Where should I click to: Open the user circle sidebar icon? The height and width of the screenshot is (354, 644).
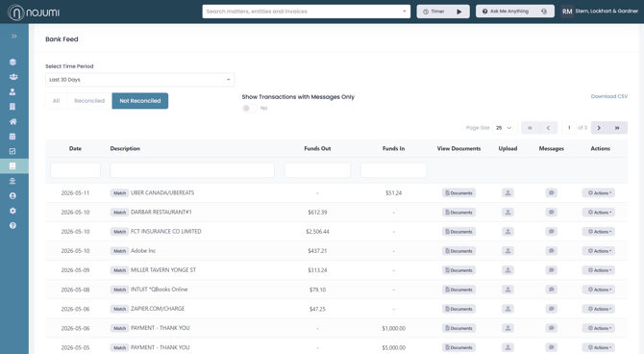12,195
